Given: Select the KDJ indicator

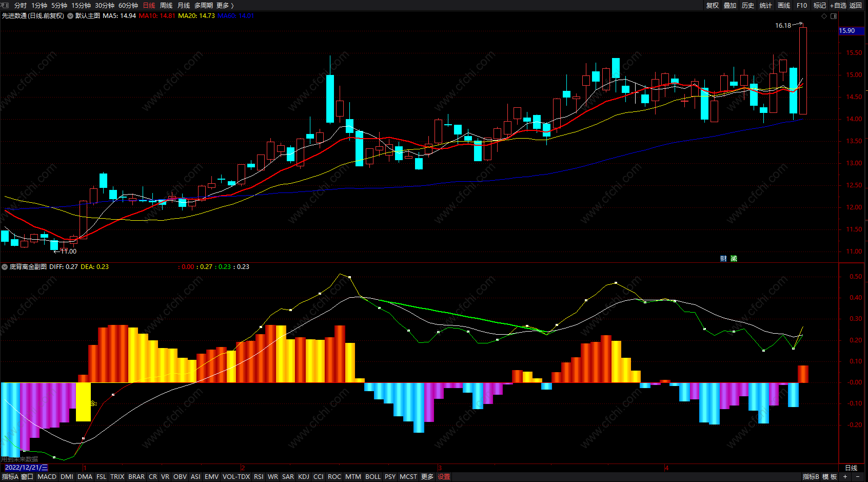Looking at the screenshot, I should [304, 477].
